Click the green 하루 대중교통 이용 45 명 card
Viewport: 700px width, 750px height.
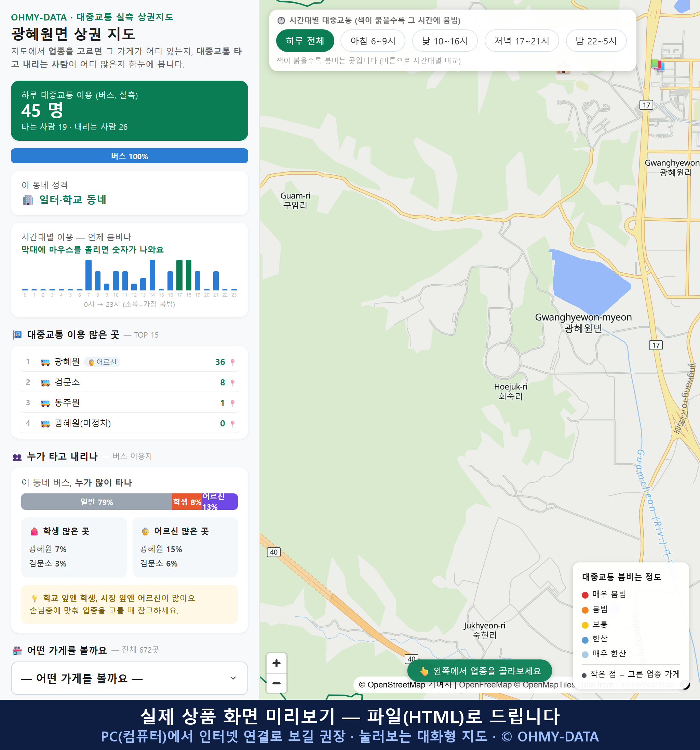[x=130, y=111]
